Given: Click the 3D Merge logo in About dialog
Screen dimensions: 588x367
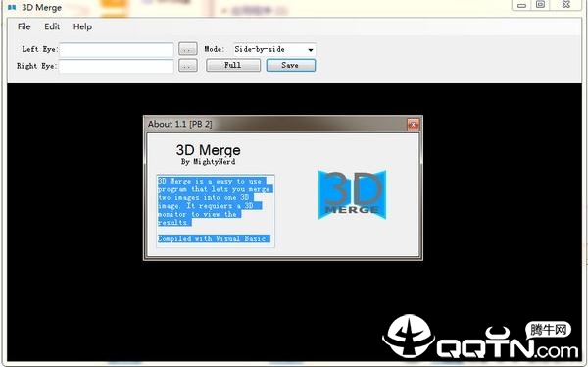Looking at the screenshot, I should coord(352,194).
